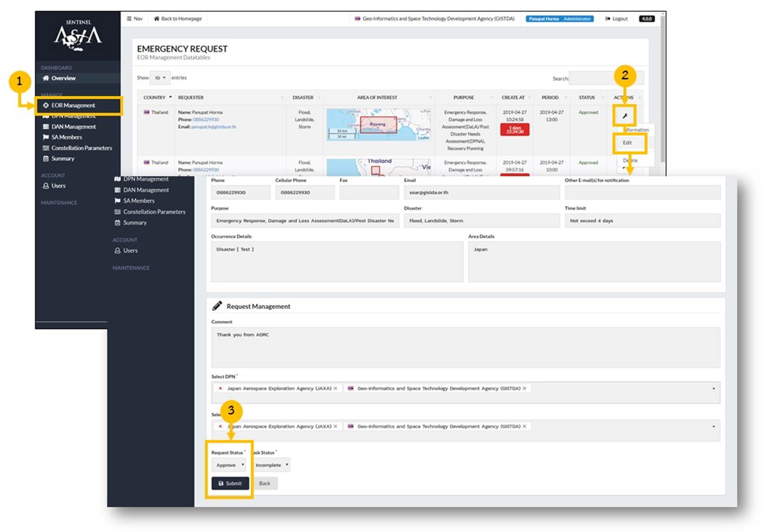
Task: Click the Comment text area
Action: pos(465,347)
